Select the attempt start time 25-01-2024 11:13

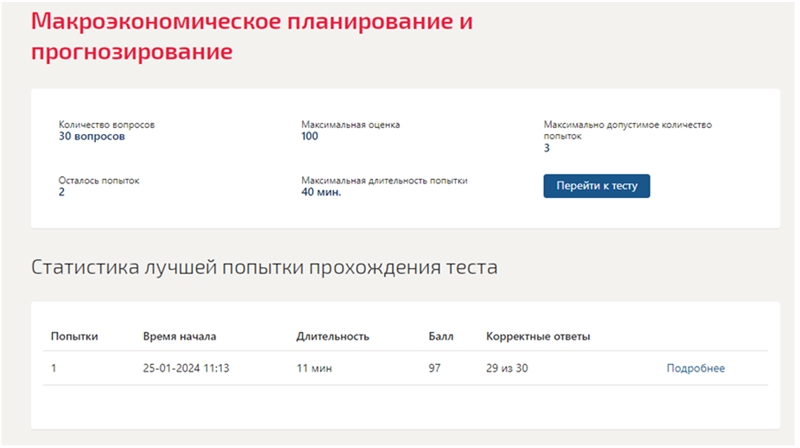coord(186,368)
